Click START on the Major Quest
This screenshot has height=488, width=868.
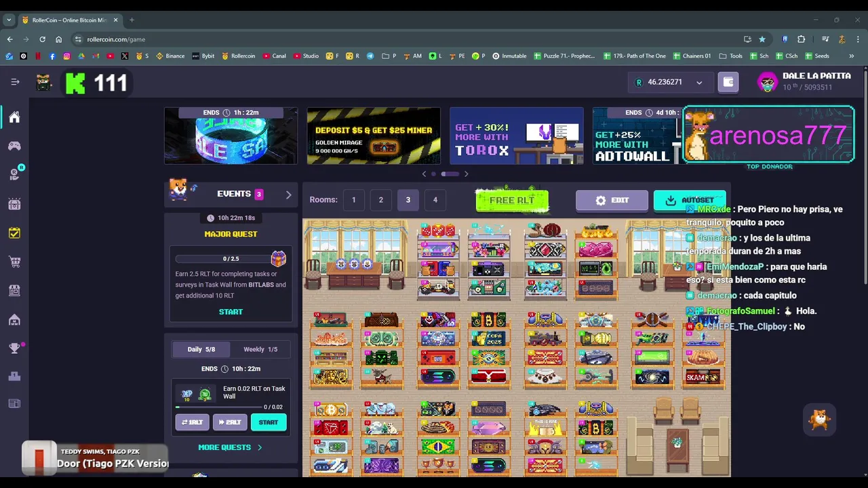(231, 312)
